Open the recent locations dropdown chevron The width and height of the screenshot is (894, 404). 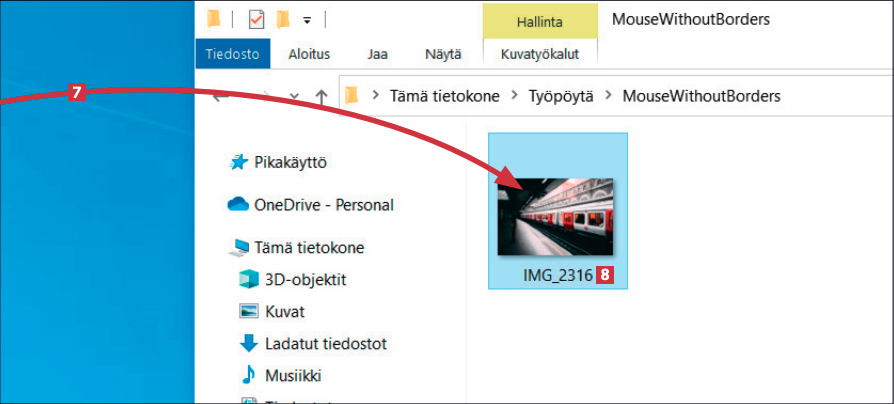tap(294, 96)
